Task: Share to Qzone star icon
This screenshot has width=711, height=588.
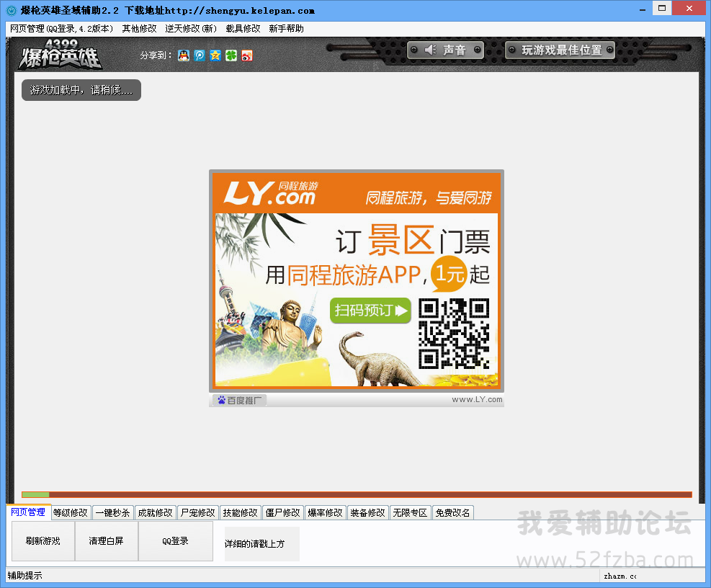Action: (x=215, y=55)
